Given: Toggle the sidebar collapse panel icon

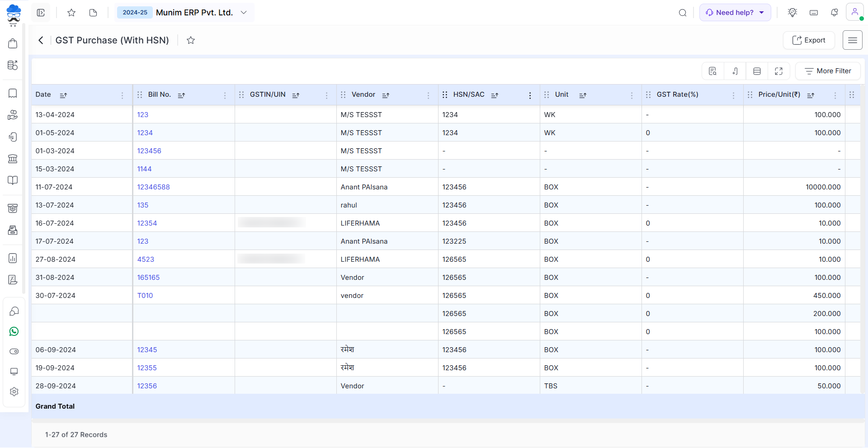Looking at the screenshot, I should (x=41, y=13).
